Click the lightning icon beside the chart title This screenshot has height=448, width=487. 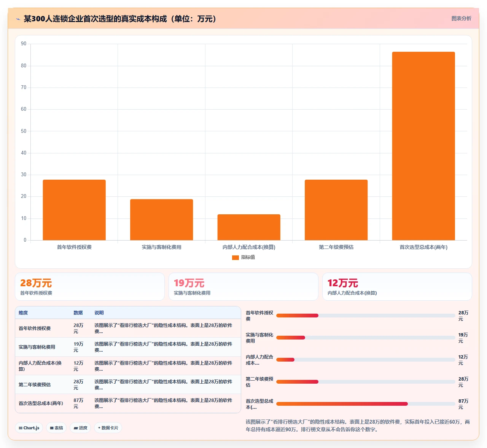18,19
